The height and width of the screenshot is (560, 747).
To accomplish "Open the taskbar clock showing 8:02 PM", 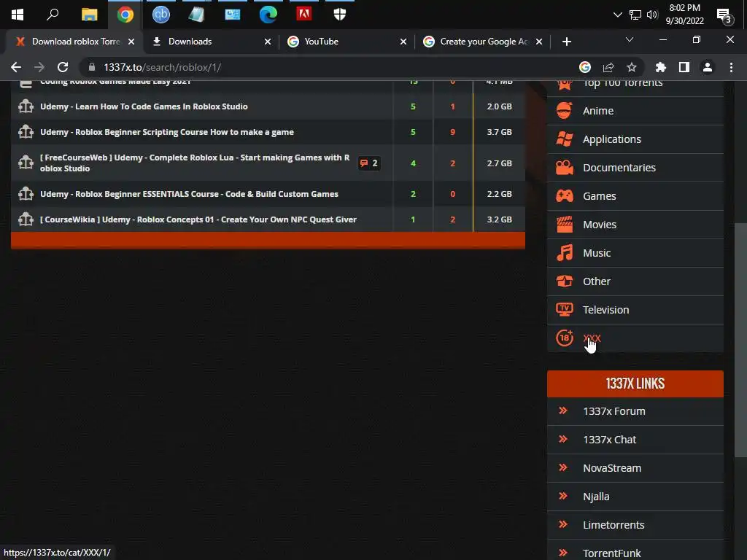I will [684, 15].
